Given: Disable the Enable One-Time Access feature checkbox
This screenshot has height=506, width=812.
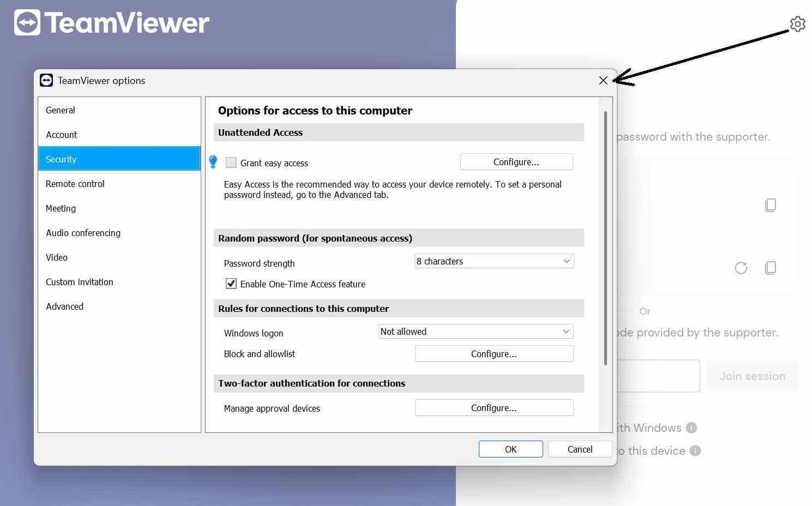Looking at the screenshot, I should pos(231,284).
